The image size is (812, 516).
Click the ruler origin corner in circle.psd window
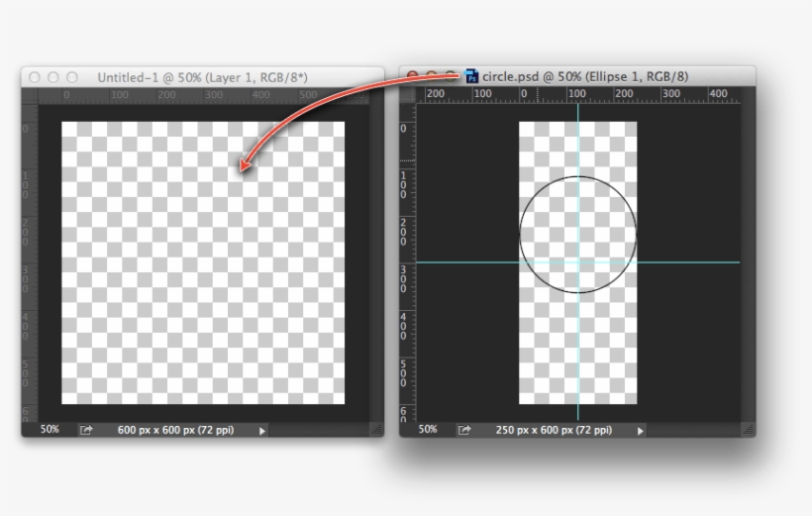point(408,95)
